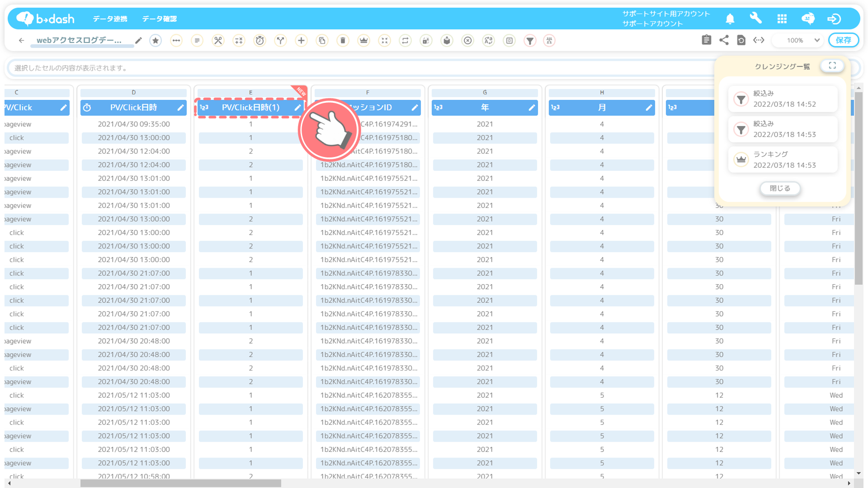Viewport: 868px width, 488px height.
Task: Open the データ確認 menu
Action: tap(159, 19)
